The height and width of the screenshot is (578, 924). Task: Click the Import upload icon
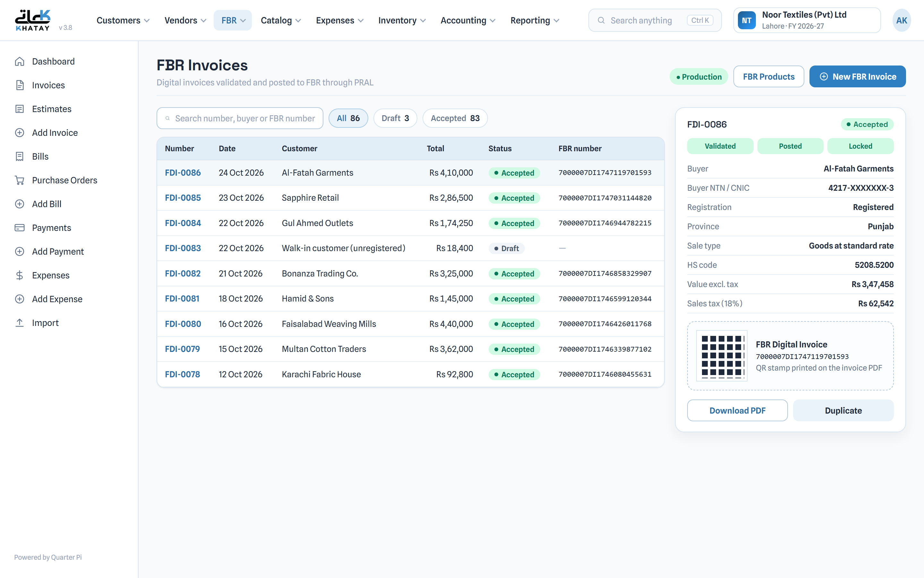coord(20,323)
